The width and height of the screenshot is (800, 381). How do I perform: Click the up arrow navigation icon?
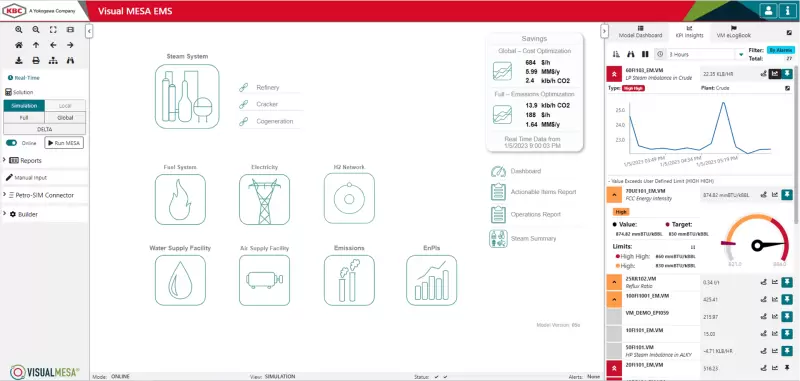(36, 45)
